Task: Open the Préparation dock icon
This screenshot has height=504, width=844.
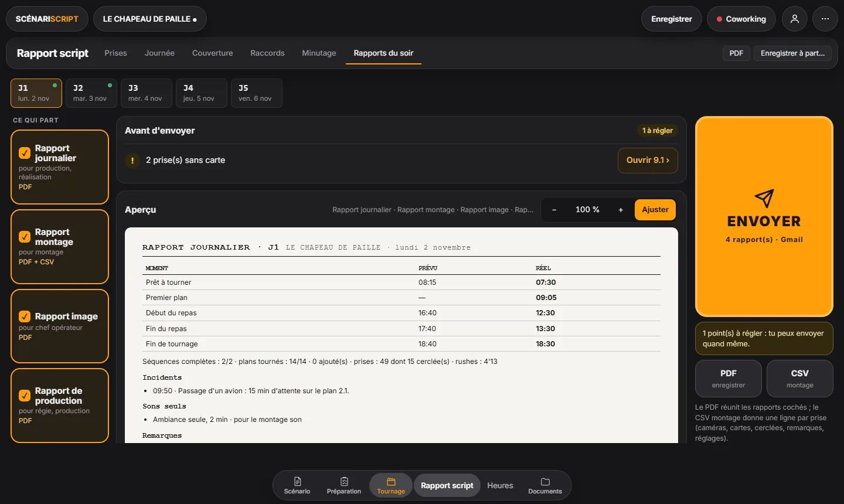Action: point(344,485)
